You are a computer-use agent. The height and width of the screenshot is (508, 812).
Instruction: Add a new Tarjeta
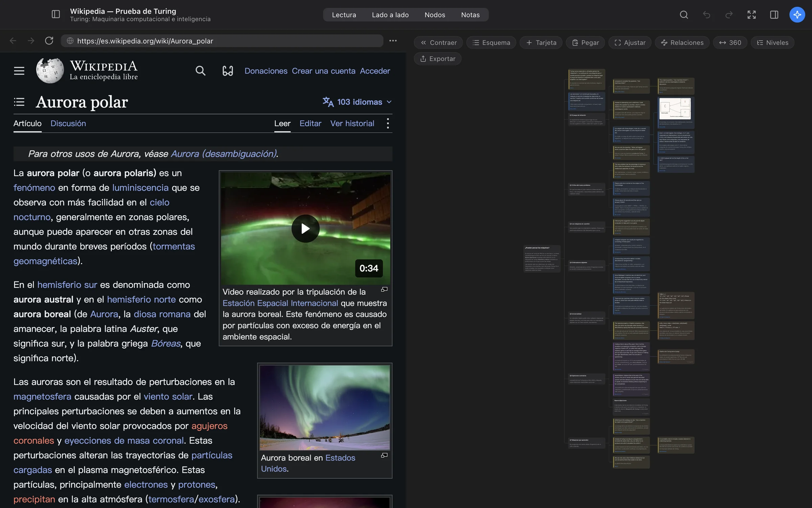click(x=541, y=43)
